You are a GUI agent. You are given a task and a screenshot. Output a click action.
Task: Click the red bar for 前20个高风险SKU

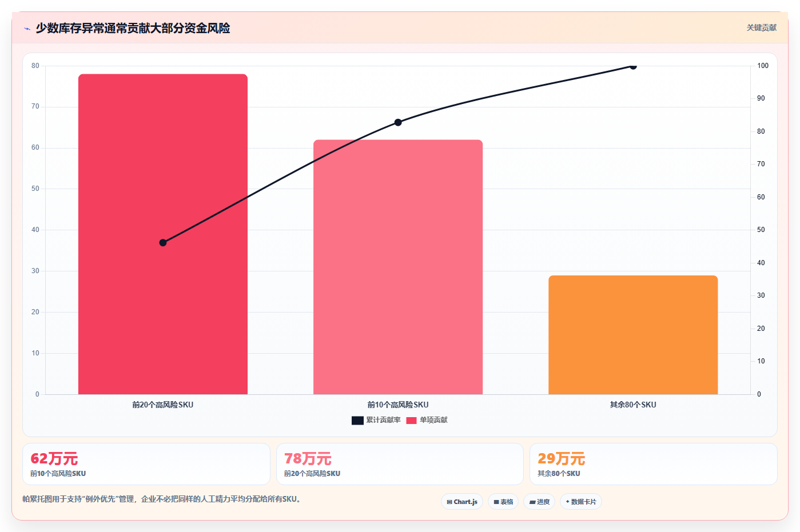click(x=163, y=234)
